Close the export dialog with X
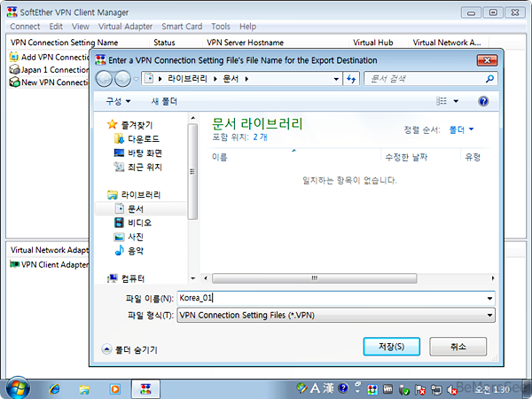 pyautogui.click(x=487, y=60)
